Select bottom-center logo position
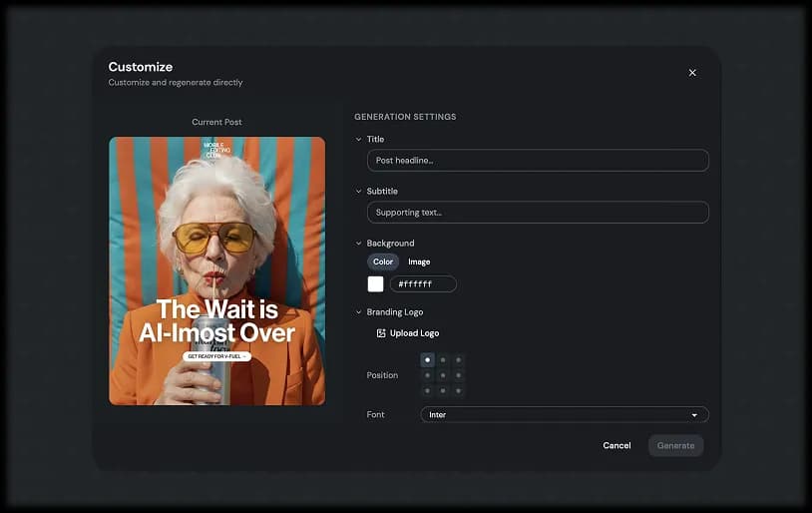 443,390
